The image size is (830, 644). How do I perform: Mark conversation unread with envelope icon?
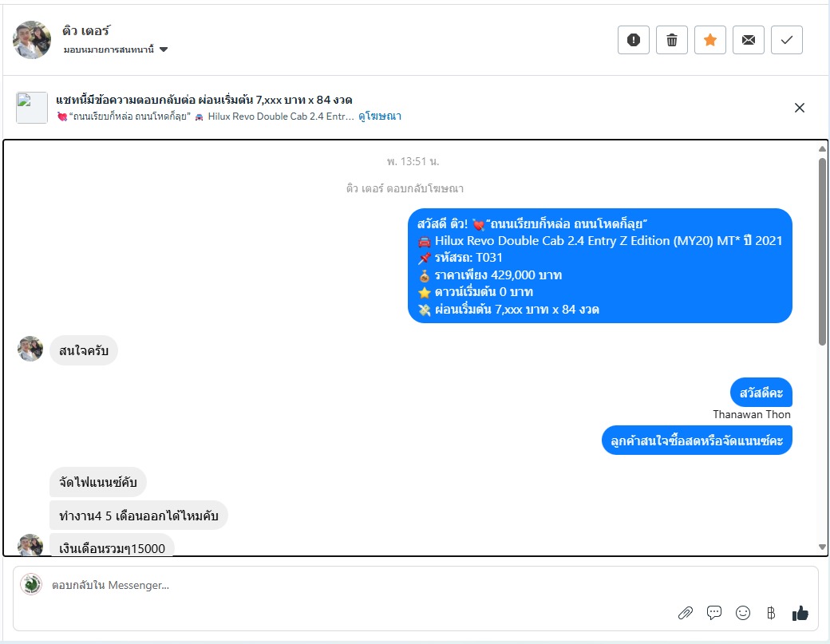point(749,40)
